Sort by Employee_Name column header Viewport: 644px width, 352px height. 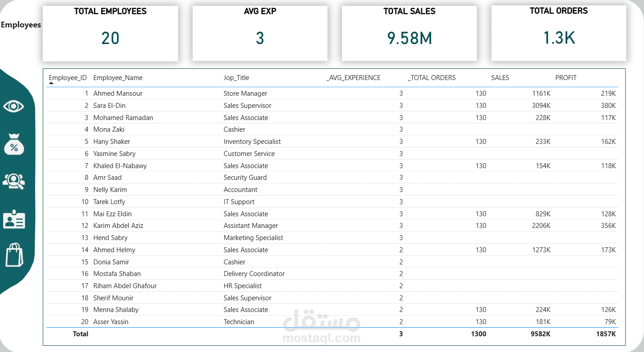117,78
